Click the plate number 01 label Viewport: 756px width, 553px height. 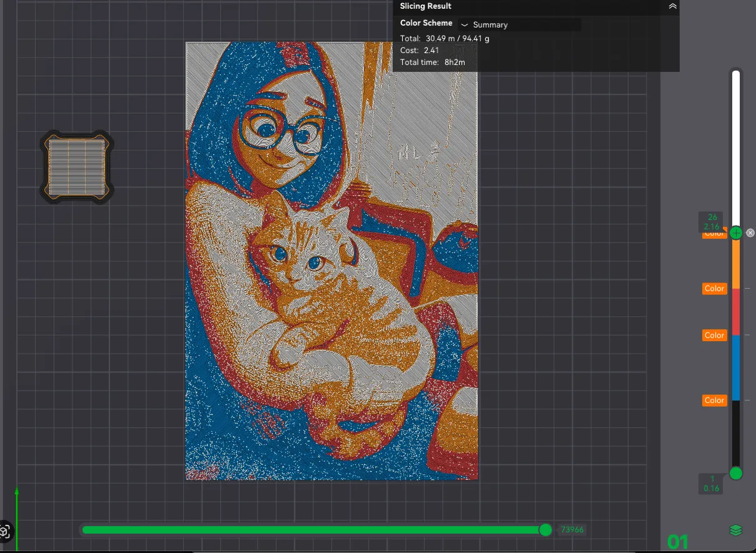[x=677, y=542]
